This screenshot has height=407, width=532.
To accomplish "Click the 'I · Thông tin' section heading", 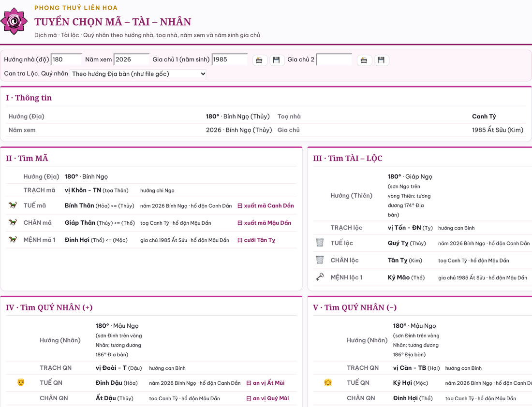I will click(x=29, y=98).
